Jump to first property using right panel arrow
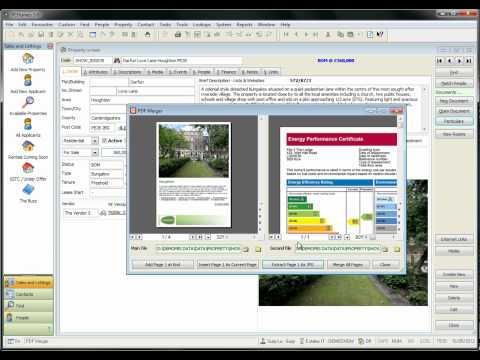 [439, 60]
